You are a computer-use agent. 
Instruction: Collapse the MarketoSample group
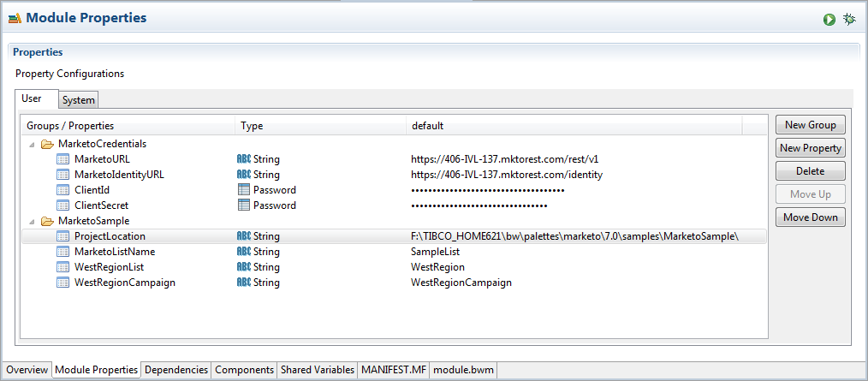point(32,222)
